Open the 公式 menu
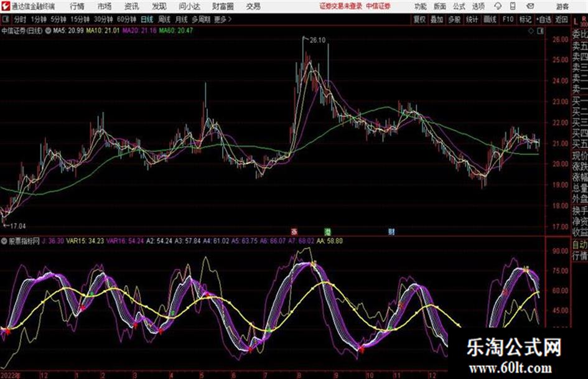This screenshot has height=379, width=588. click(459, 6)
